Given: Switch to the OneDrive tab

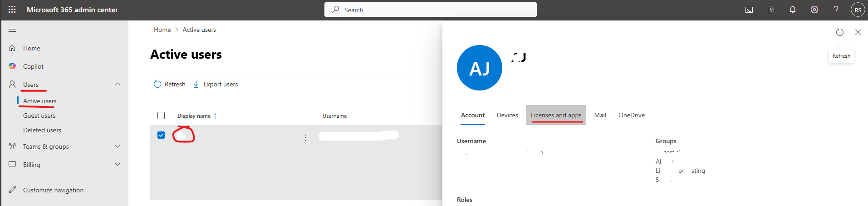Looking at the screenshot, I should (632, 115).
